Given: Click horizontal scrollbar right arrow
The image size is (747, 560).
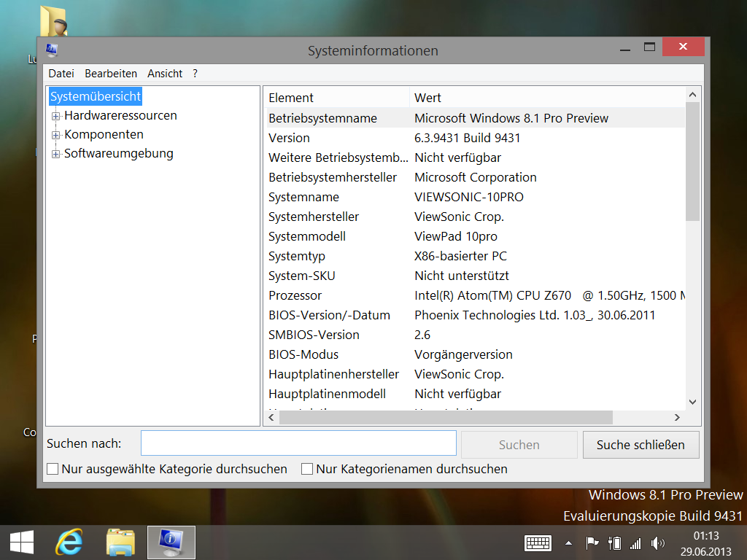Looking at the screenshot, I should (x=677, y=418).
